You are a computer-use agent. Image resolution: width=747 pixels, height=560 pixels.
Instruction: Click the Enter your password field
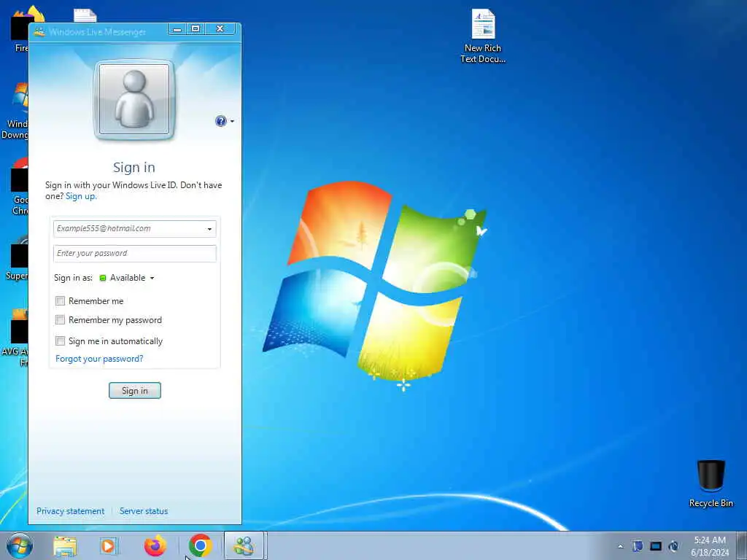(x=135, y=253)
